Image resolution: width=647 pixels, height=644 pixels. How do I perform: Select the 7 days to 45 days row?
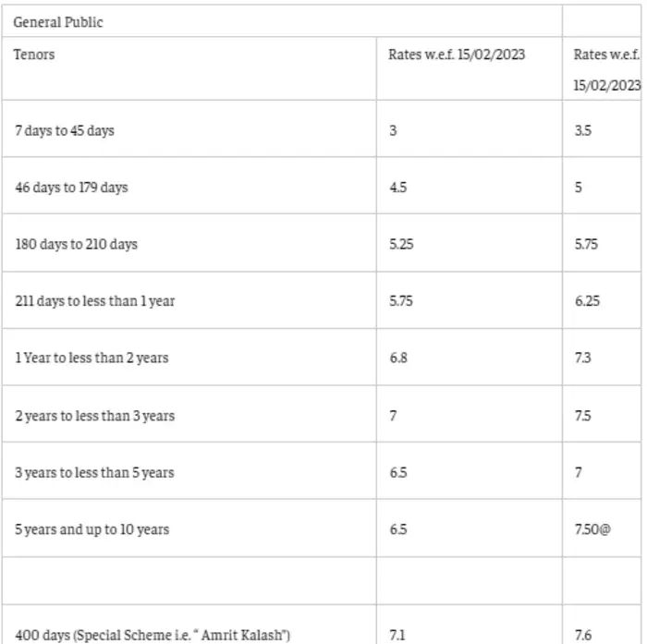65,130
